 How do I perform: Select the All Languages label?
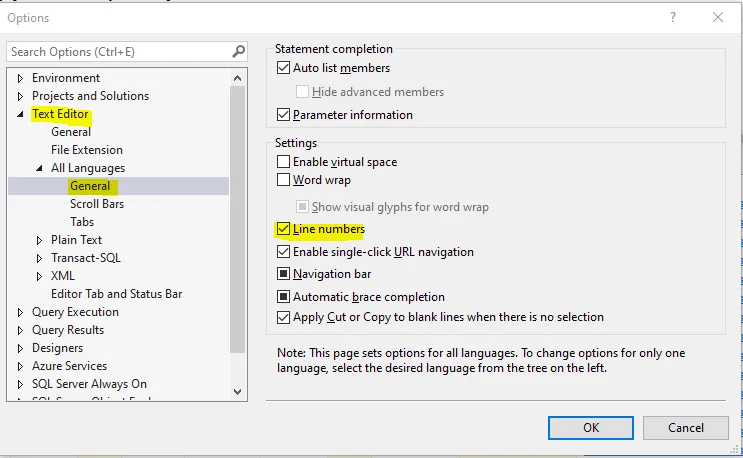[x=88, y=168]
